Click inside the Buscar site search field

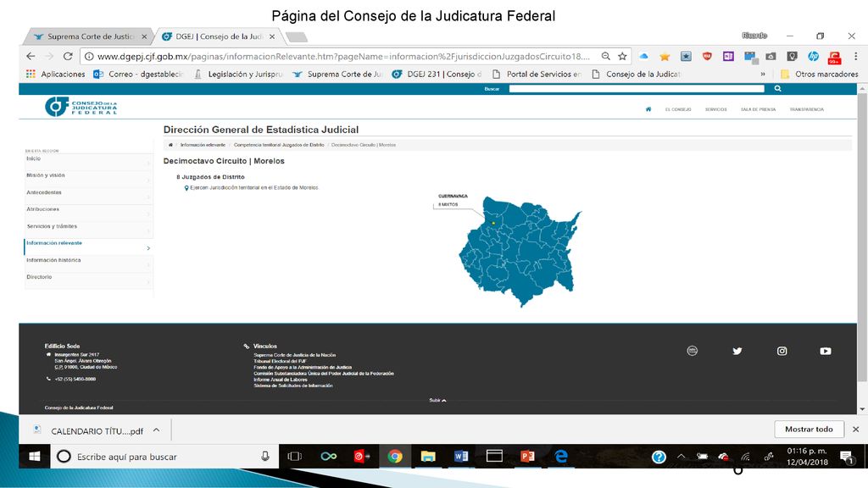[637, 88]
